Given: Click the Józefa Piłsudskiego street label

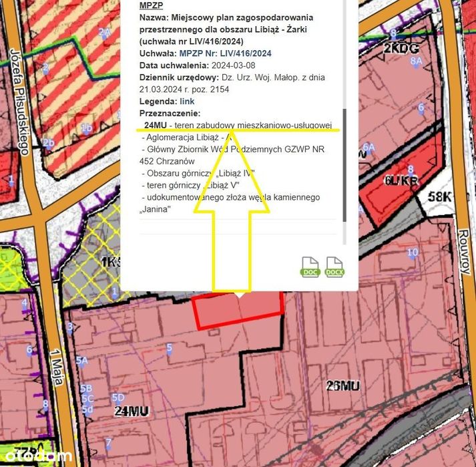Looking at the screenshot, I should 19,102.
